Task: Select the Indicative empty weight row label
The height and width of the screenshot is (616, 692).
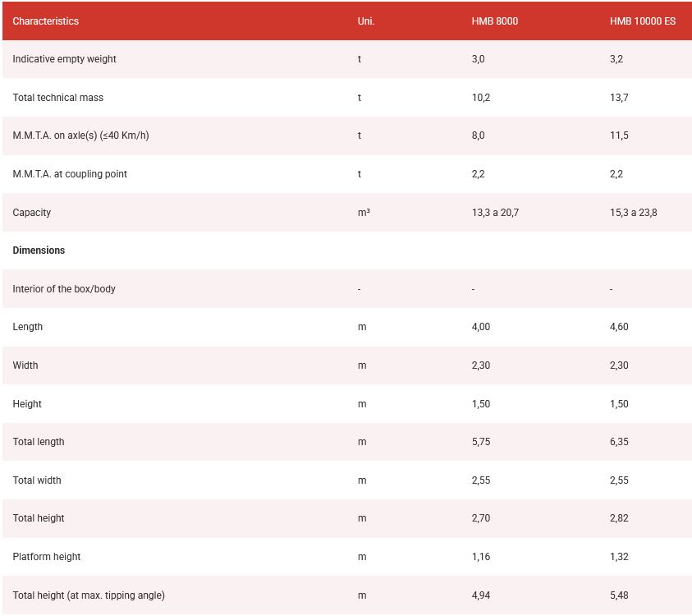Action: [x=64, y=59]
